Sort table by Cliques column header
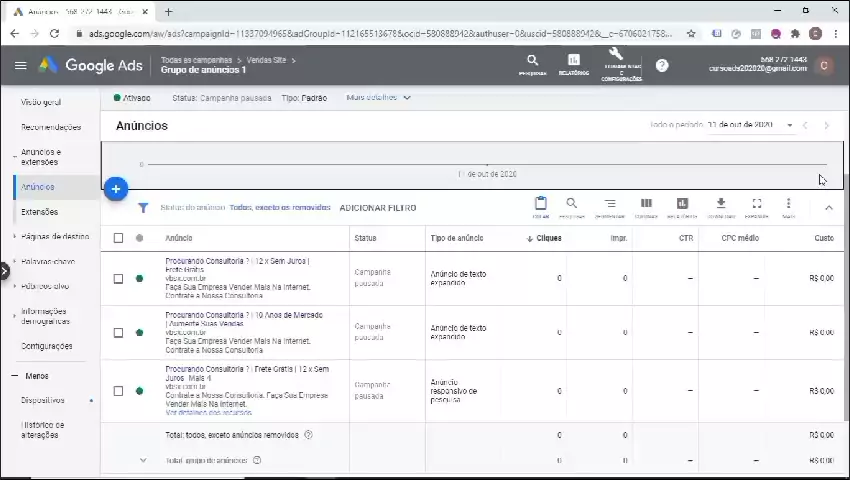This screenshot has height=480, width=850. tap(548, 238)
